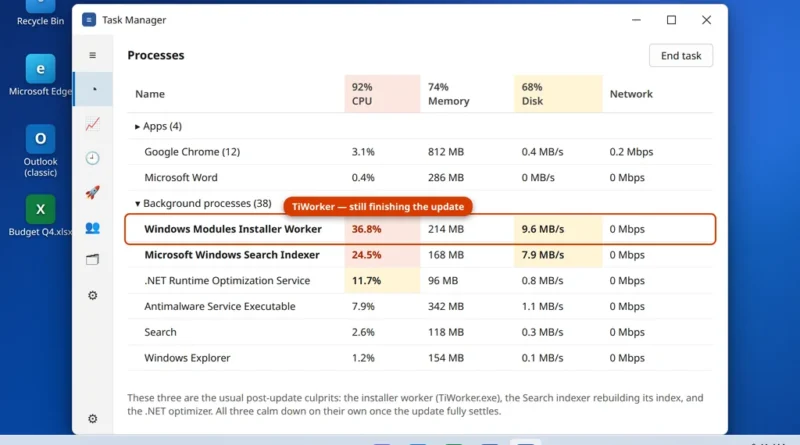Maximize the Task Manager window

671,20
